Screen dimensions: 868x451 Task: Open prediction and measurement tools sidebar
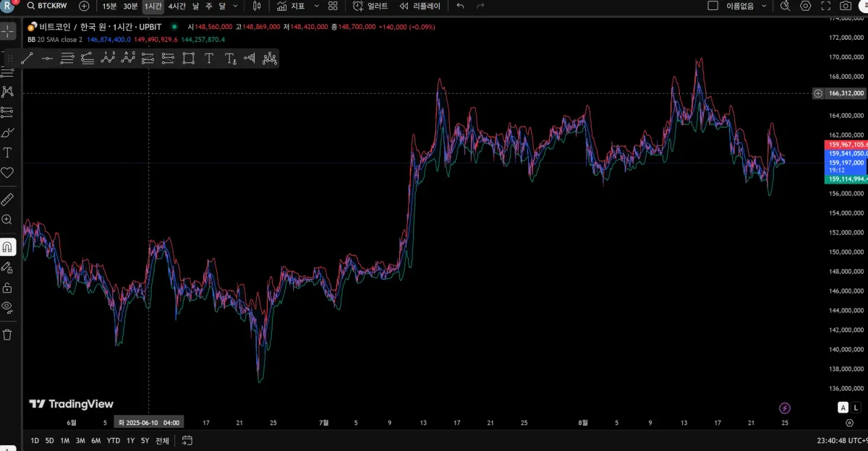click(x=7, y=112)
